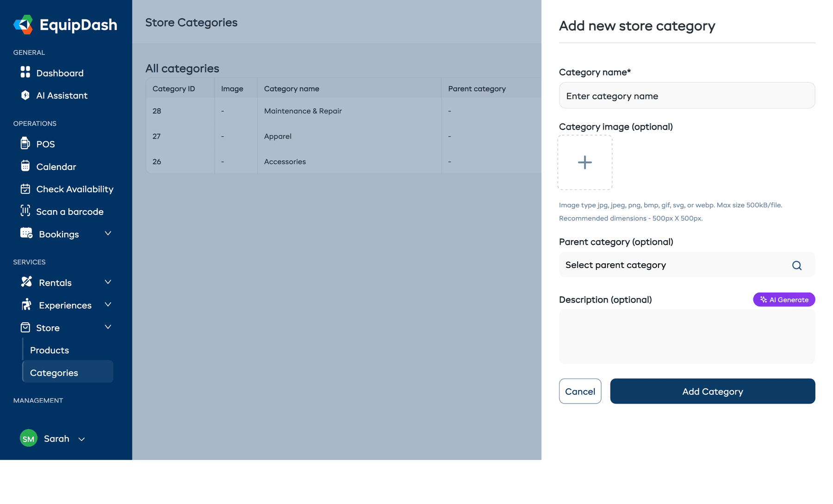Cancel the new category form

(x=580, y=391)
